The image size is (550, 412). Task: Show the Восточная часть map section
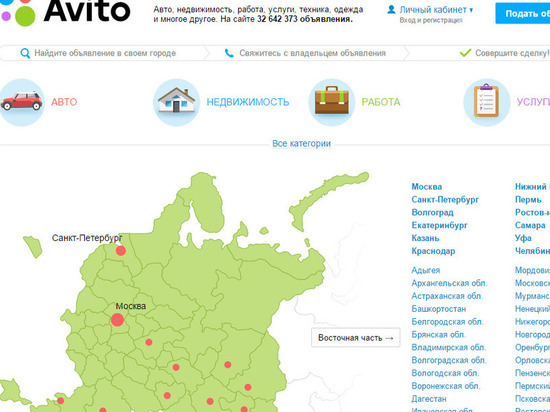(356, 338)
